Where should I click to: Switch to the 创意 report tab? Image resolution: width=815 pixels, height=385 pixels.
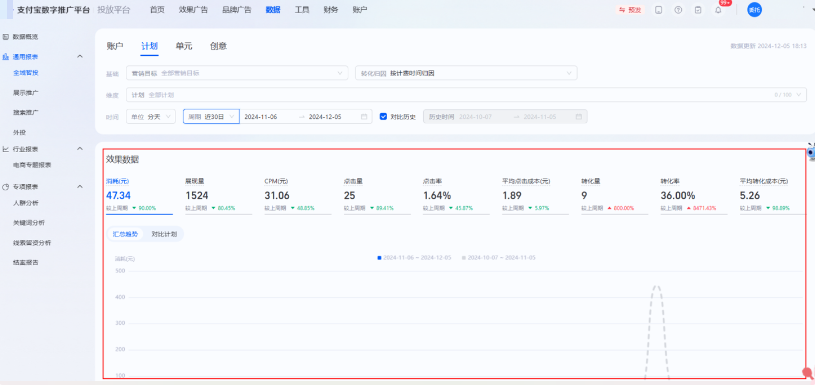(x=218, y=46)
